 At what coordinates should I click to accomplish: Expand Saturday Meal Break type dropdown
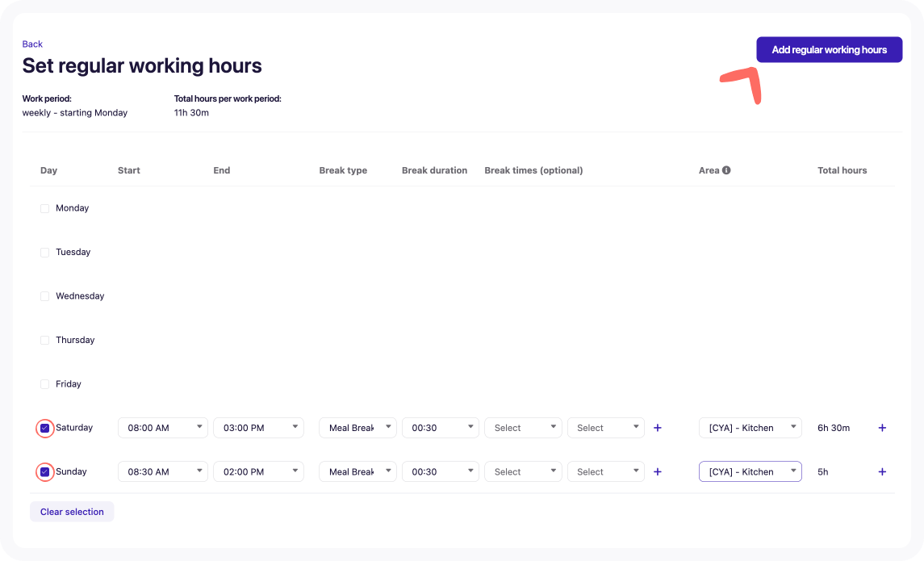pos(357,428)
